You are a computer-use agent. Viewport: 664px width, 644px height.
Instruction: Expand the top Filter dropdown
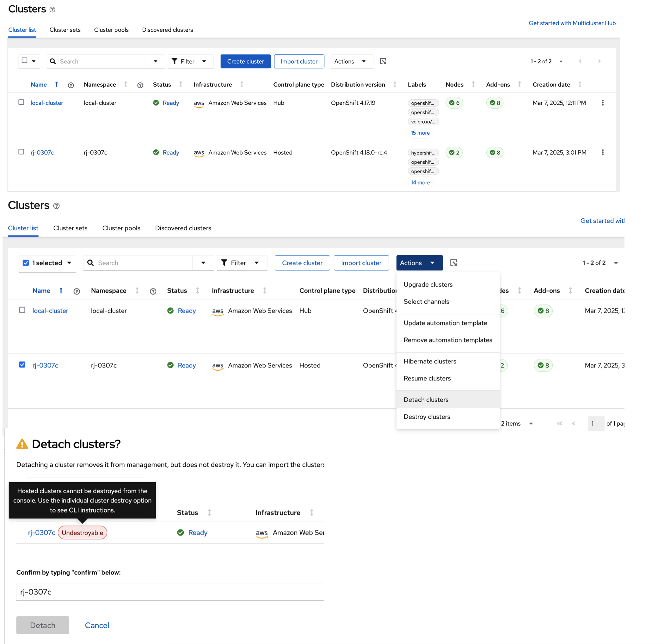190,61
